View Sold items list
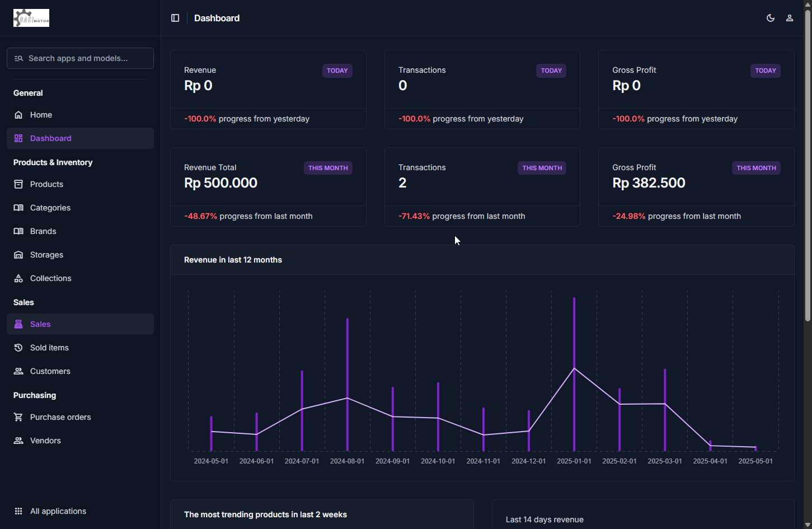 tap(80, 348)
